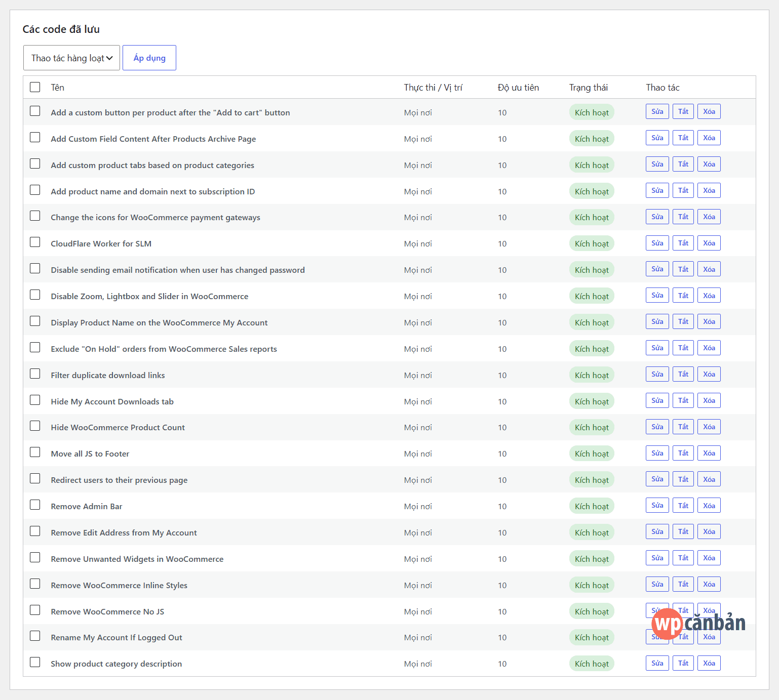Click snippet name 'Rename My Account If Logged Out'
This screenshot has height=700, width=779.
(116, 637)
